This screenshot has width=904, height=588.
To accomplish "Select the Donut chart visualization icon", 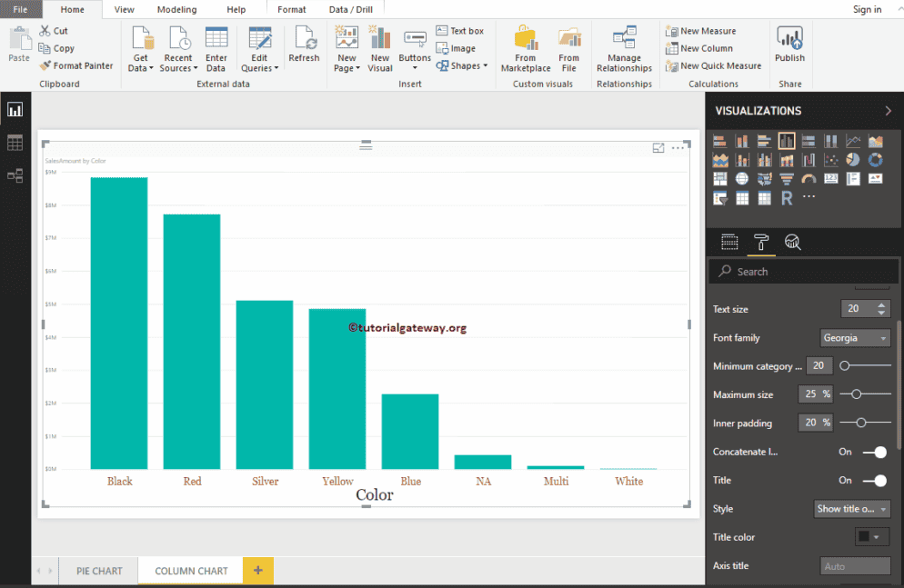I will tap(874, 160).
